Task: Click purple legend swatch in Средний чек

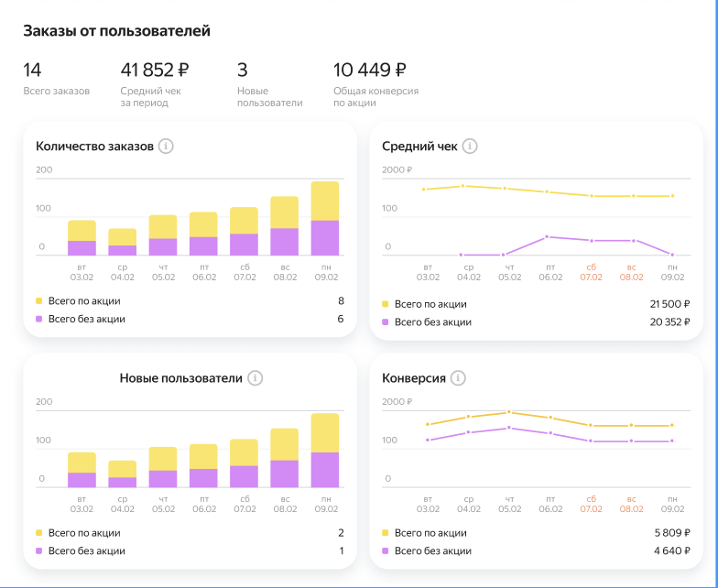Action: pos(385,321)
